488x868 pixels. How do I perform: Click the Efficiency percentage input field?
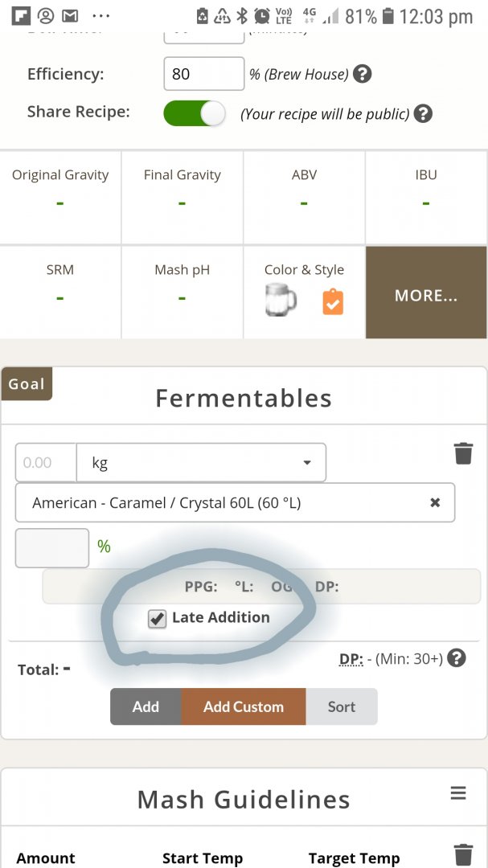[203, 74]
